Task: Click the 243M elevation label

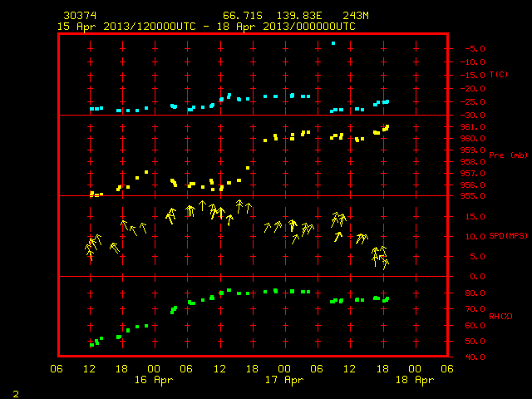Action: [x=356, y=16]
